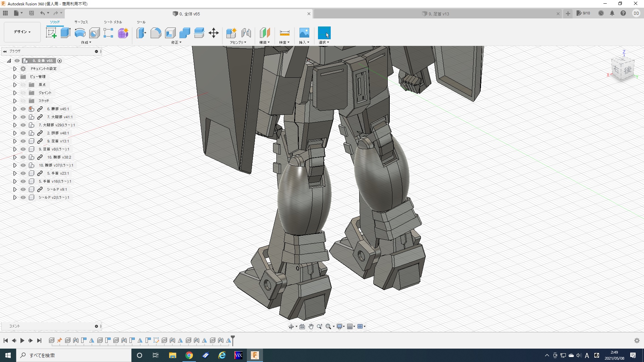Select the Fillet tool in the Modify group
The height and width of the screenshot is (362, 644).
click(x=156, y=33)
